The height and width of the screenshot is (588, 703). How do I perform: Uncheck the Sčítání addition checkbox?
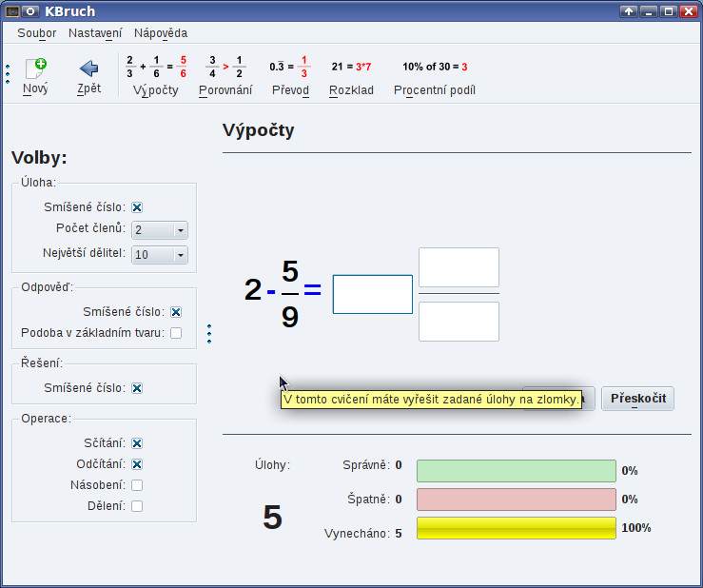click(x=137, y=443)
